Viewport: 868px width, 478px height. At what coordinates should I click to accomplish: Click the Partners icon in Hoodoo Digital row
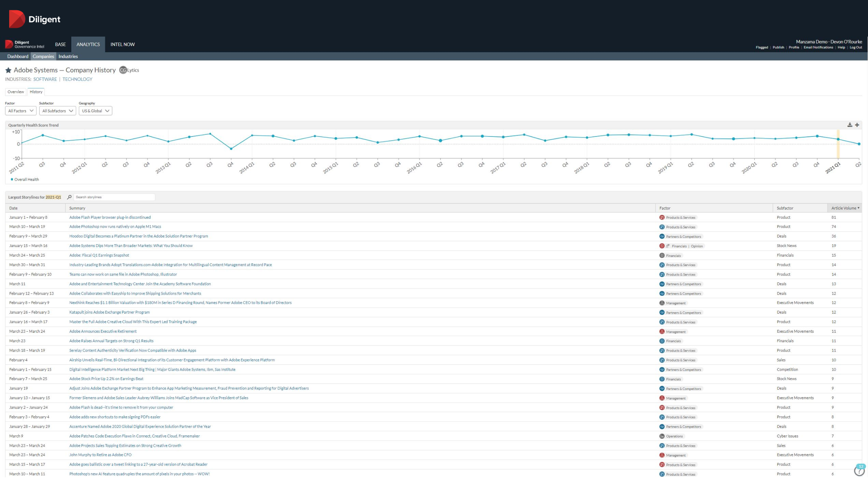[x=662, y=236]
